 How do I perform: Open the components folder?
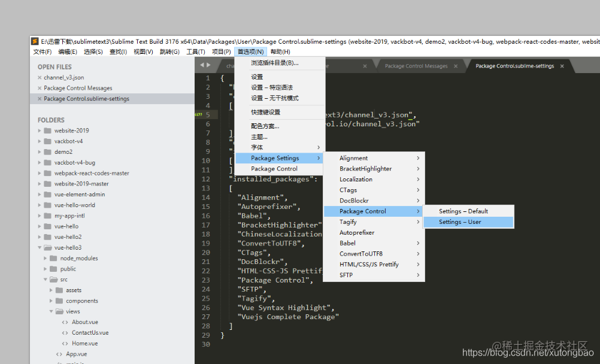(x=82, y=301)
